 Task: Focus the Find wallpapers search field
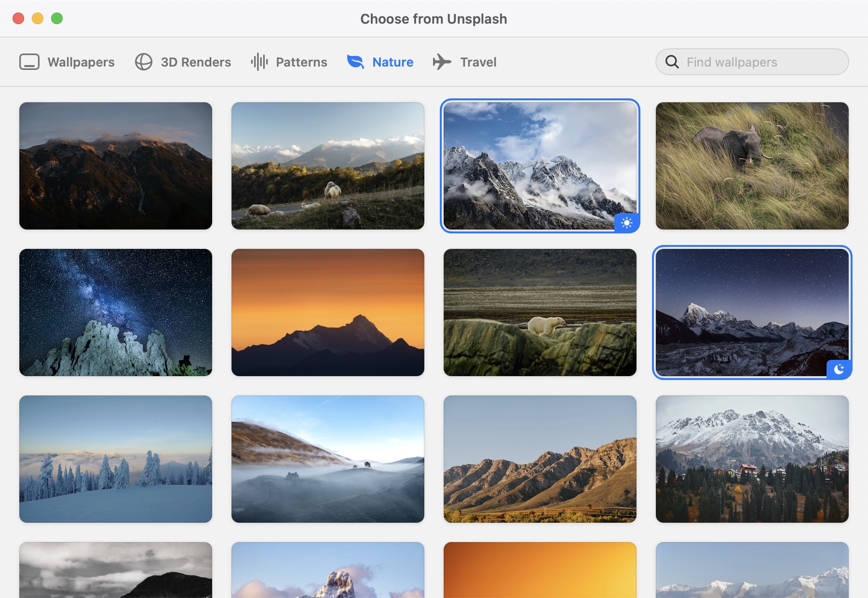point(752,62)
